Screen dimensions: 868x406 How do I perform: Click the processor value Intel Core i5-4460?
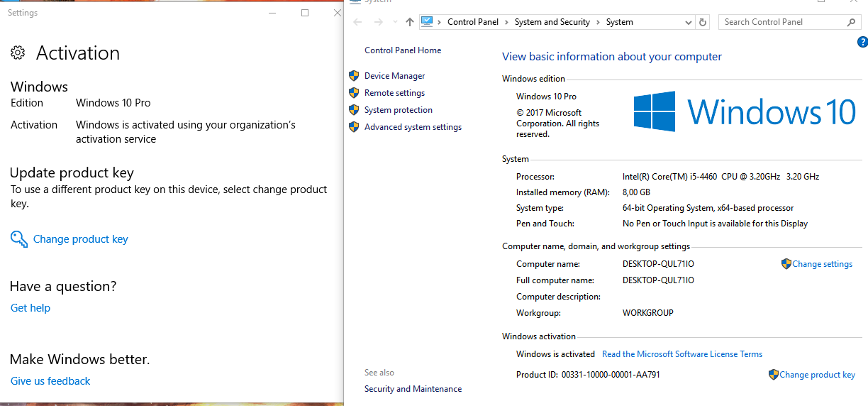click(x=720, y=177)
